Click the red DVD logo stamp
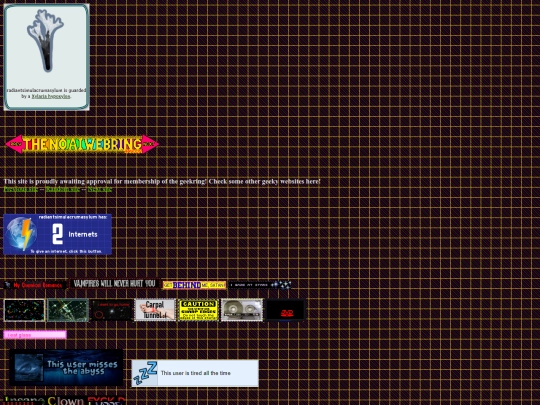The width and height of the screenshot is (540, 405). pyautogui.click(x=286, y=310)
